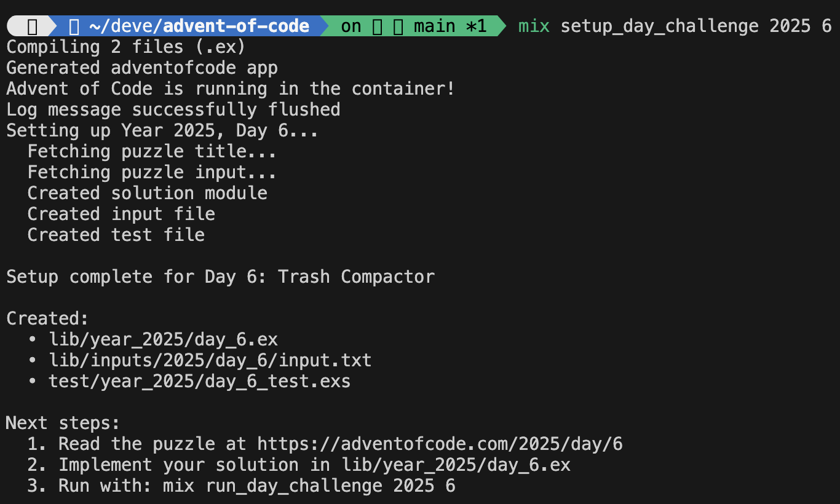Click 'Log message successfully flushed' output line

[x=173, y=109]
